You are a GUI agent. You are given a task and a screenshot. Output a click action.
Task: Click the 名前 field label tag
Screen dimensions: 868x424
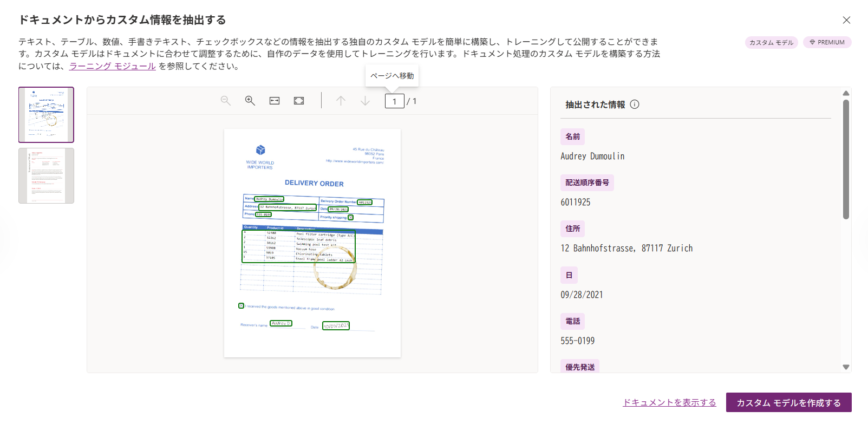(x=572, y=136)
